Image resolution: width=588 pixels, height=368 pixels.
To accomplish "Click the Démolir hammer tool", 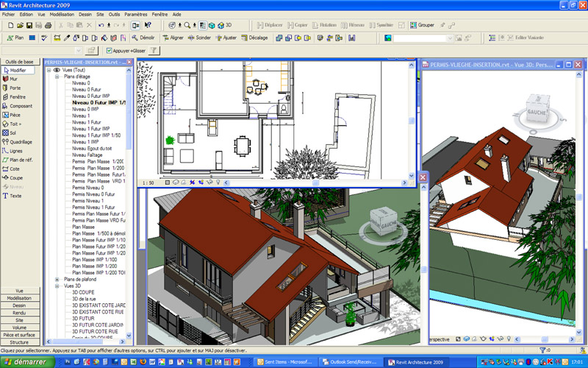I will click(143, 38).
